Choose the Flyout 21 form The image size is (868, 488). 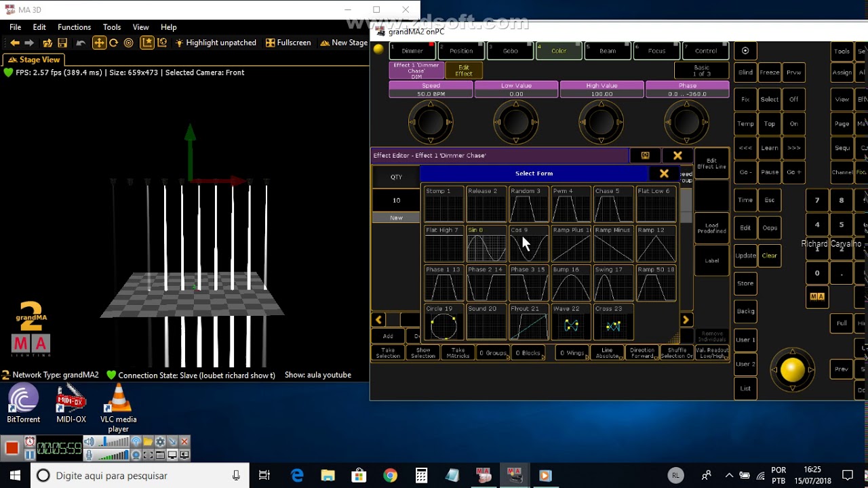click(529, 323)
